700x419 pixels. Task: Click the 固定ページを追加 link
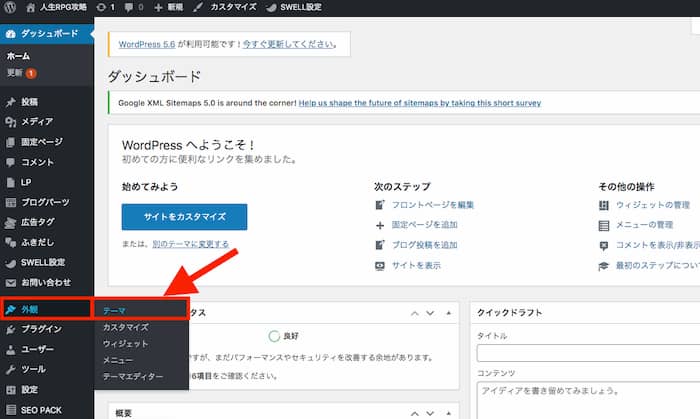[425, 224]
